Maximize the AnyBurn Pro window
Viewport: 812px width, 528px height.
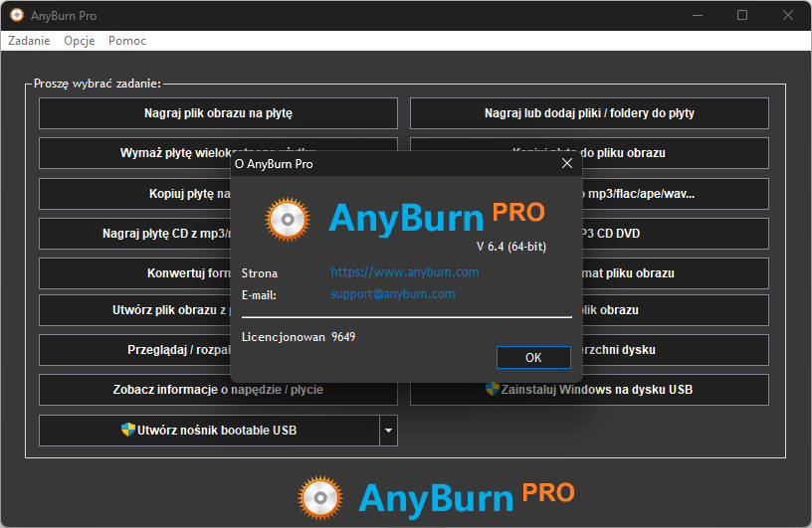[742, 15]
